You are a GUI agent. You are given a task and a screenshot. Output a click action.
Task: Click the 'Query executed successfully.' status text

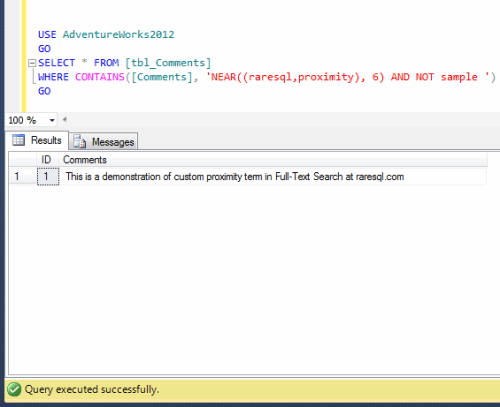(92, 389)
